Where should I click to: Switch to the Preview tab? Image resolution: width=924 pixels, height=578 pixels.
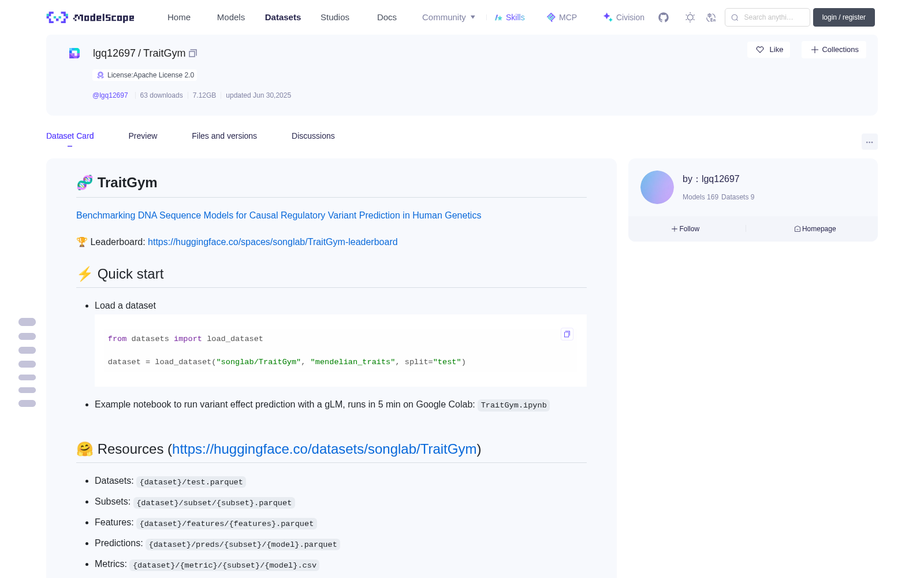tap(143, 136)
